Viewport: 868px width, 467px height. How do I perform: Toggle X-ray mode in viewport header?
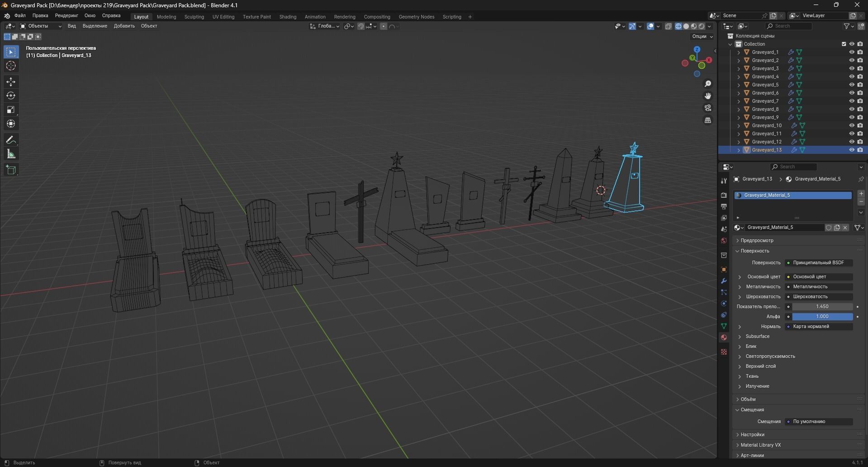[669, 26]
